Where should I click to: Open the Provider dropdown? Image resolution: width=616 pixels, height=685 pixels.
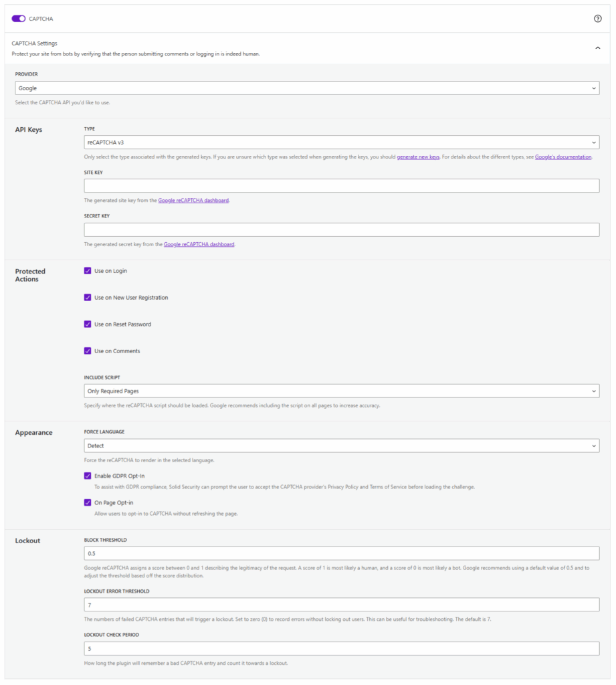point(307,88)
